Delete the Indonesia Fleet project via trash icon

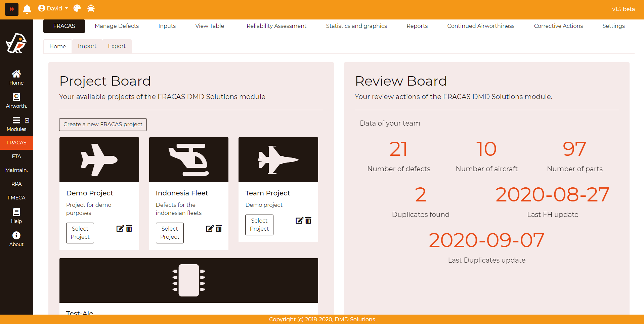(x=219, y=229)
